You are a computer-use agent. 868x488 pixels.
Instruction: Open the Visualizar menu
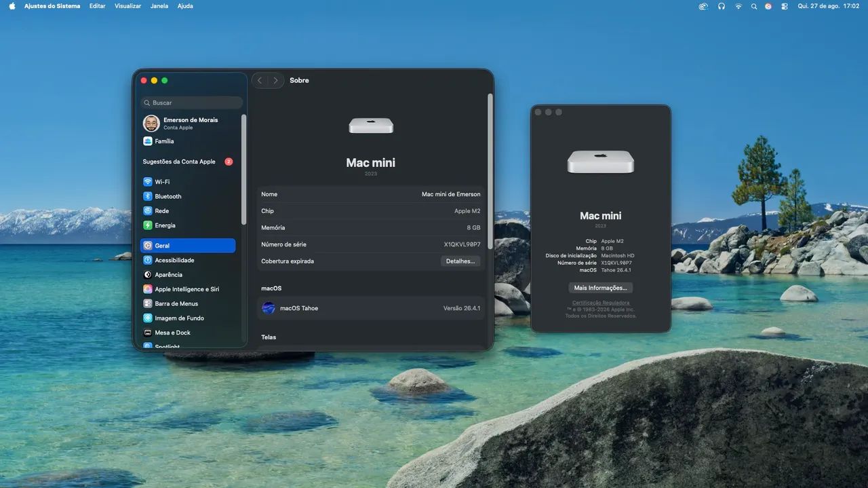pyautogui.click(x=127, y=6)
